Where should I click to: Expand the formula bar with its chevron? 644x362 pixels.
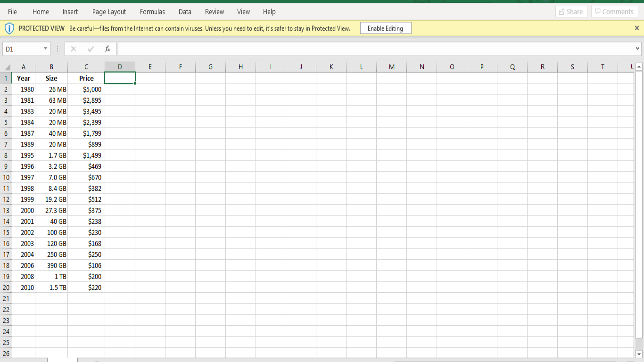click(637, 49)
